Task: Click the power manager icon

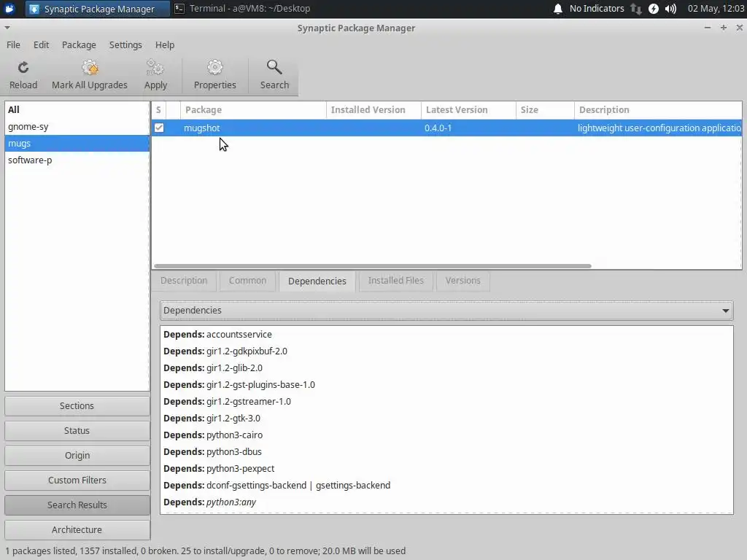Action: point(654,9)
